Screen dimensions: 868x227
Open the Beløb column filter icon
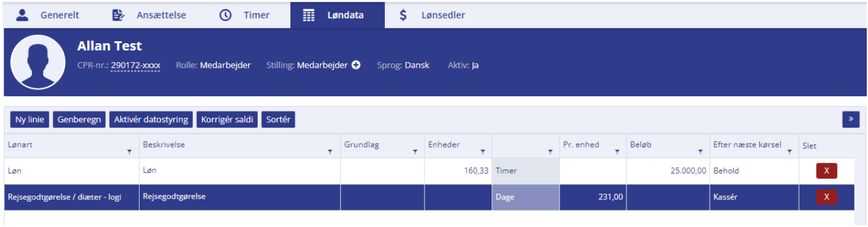click(x=700, y=151)
